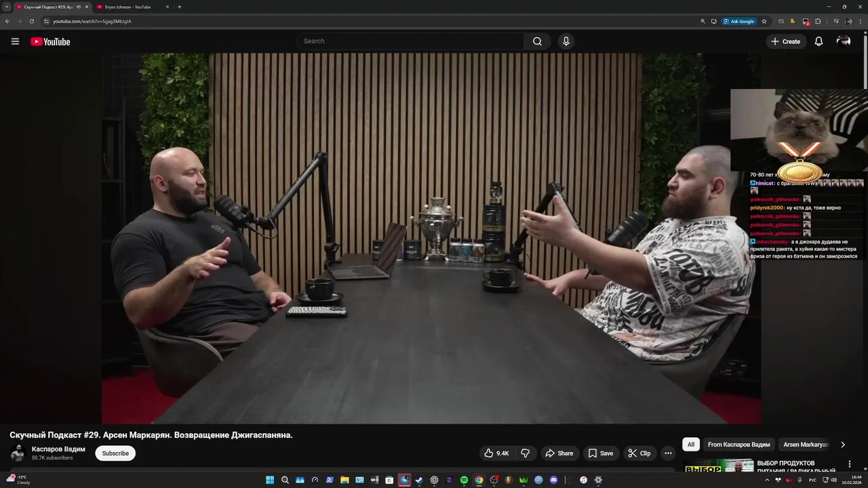
Task: Open options for ВЫБОР ПРОДУКТОВ video
Action: click(x=850, y=464)
